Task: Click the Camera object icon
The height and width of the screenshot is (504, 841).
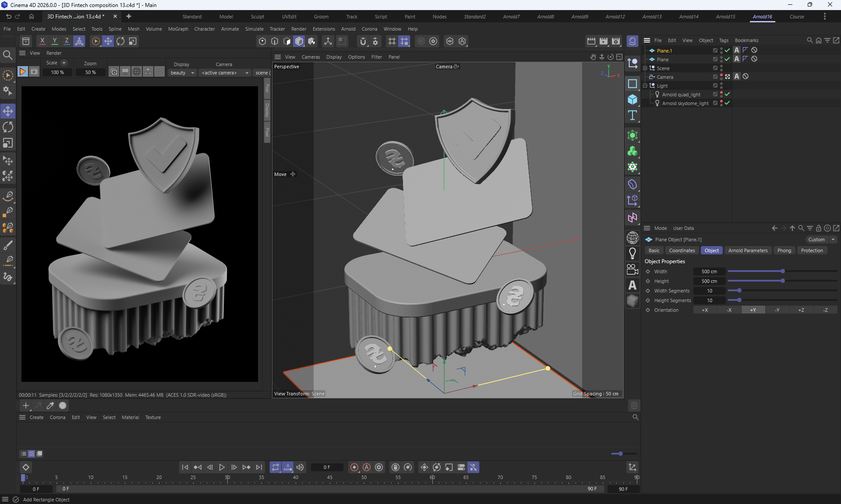Action: point(632,269)
